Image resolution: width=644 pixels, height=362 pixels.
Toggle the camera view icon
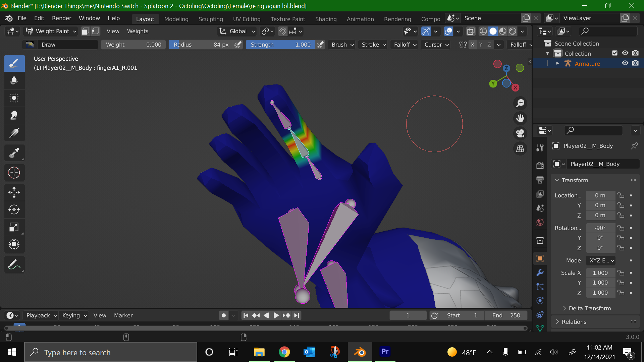point(520,133)
